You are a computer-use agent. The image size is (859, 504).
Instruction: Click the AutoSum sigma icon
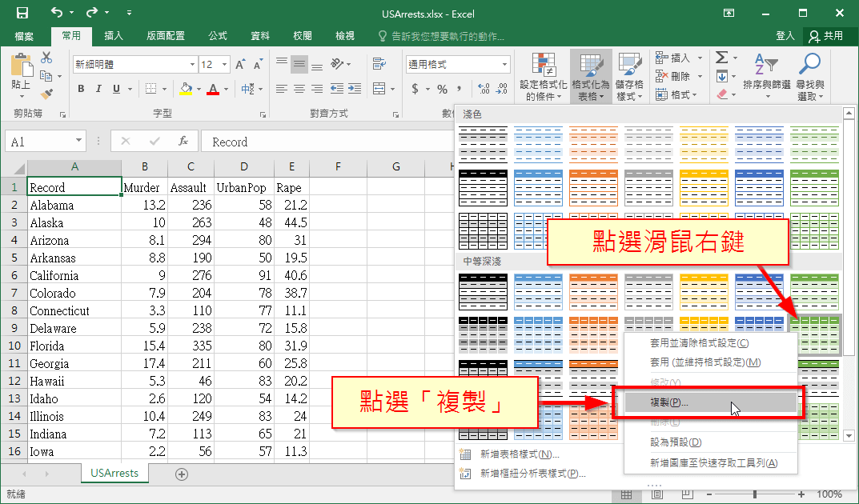(x=723, y=58)
